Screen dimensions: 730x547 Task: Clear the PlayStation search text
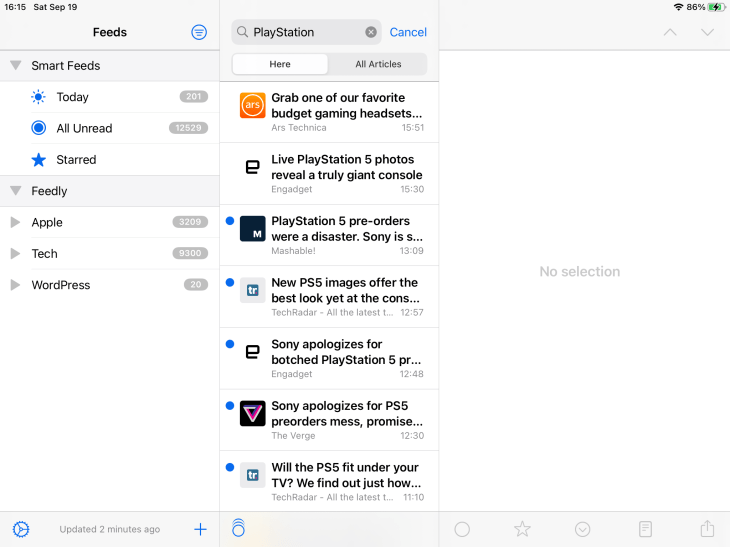pos(371,32)
